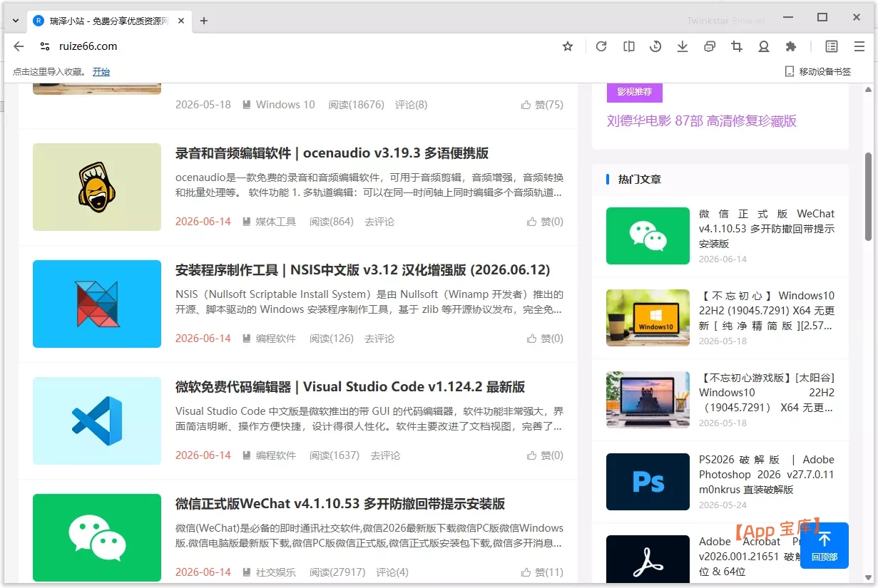Click the page vertical scrollbar thumb
Viewport: 878px width, 588px height.
[x=868, y=196]
